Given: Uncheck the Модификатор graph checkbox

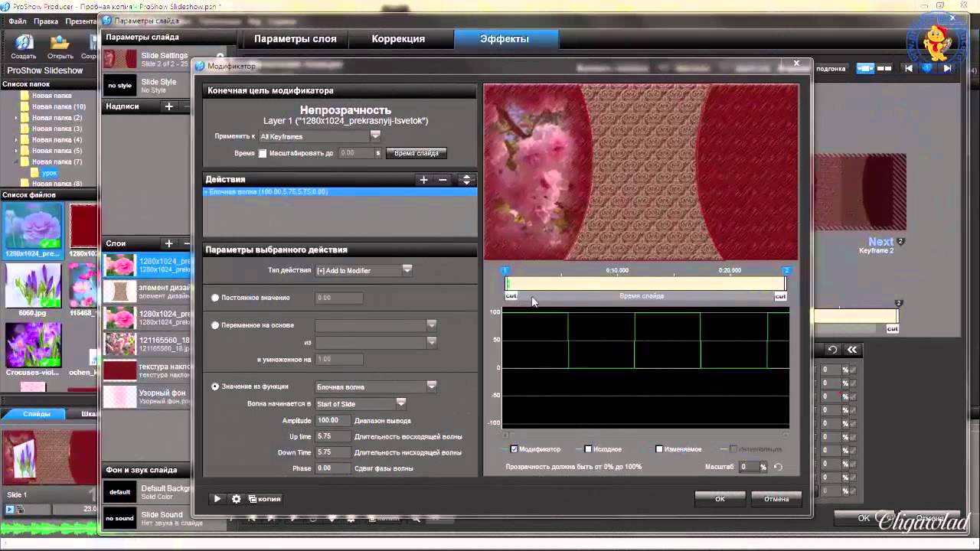Looking at the screenshot, I should pyautogui.click(x=514, y=449).
